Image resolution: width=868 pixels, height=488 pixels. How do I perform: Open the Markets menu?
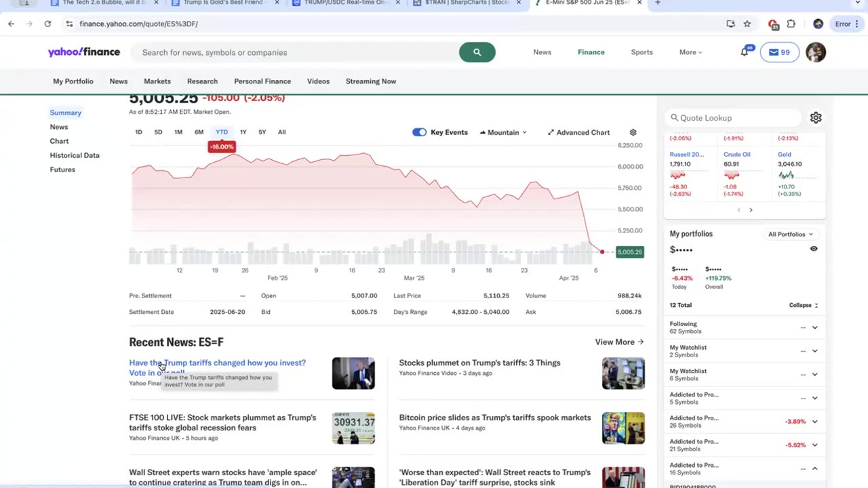pos(157,81)
